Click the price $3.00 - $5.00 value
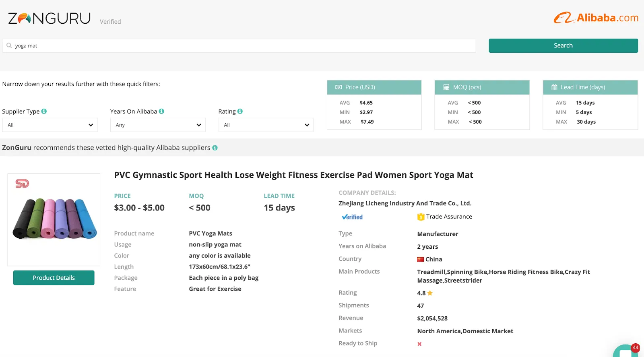644x357 pixels. (139, 208)
